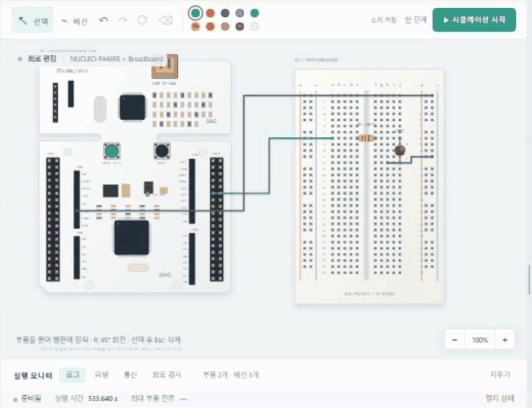Open the 통신 communication tab

(130, 374)
